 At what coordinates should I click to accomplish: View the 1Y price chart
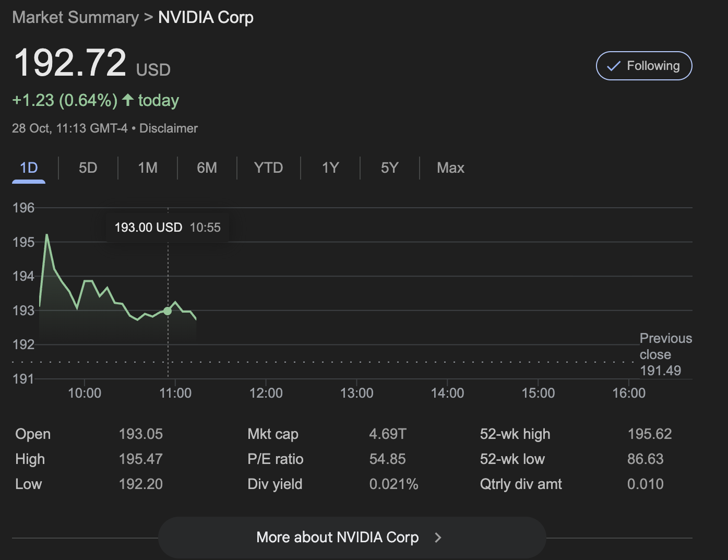329,168
